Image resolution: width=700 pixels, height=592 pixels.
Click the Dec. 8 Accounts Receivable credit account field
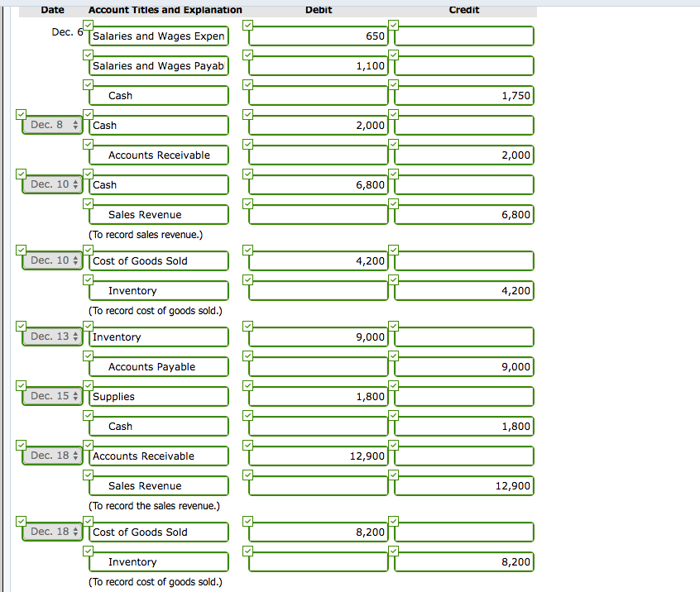(159, 155)
